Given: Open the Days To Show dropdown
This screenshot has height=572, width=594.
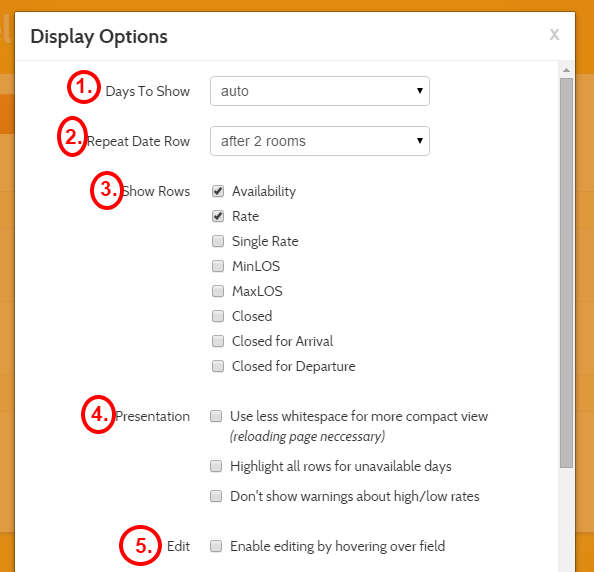Looking at the screenshot, I should 320,91.
